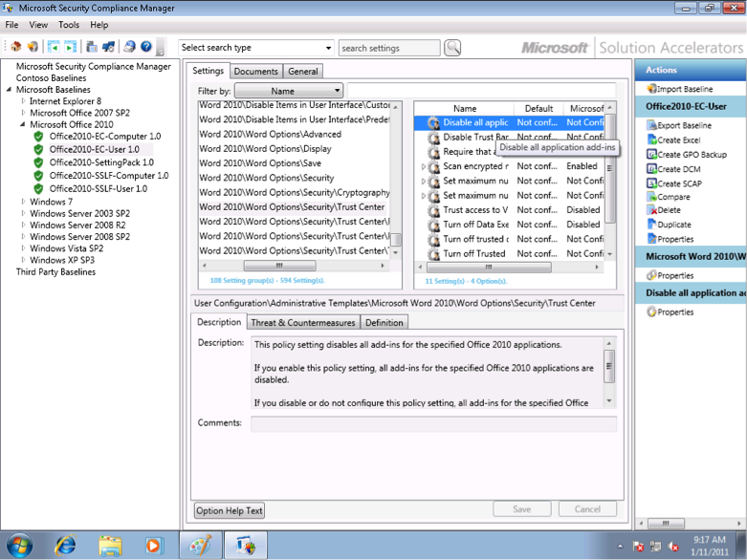Screen dimensions: 747x560
Task: Collapse the Microsoft Office 2010 node
Action: coord(23,124)
